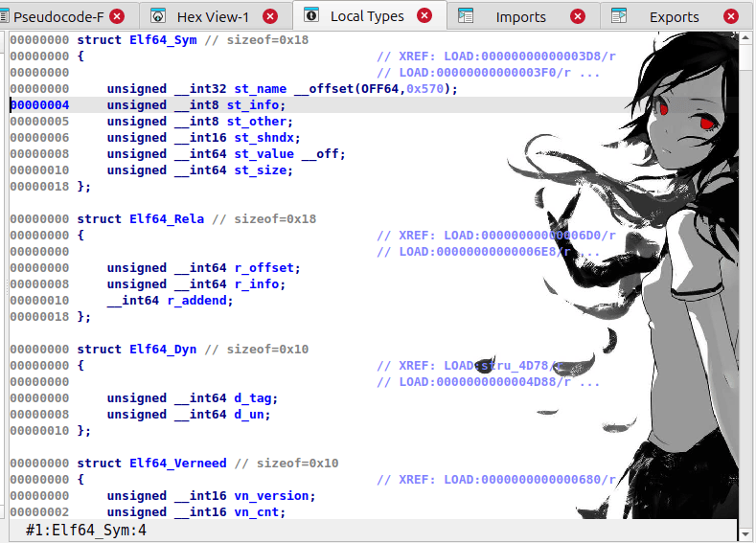Click offset 00000006 of st_shndx row
This screenshot has width=756, height=543.
click(x=39, y=138)
